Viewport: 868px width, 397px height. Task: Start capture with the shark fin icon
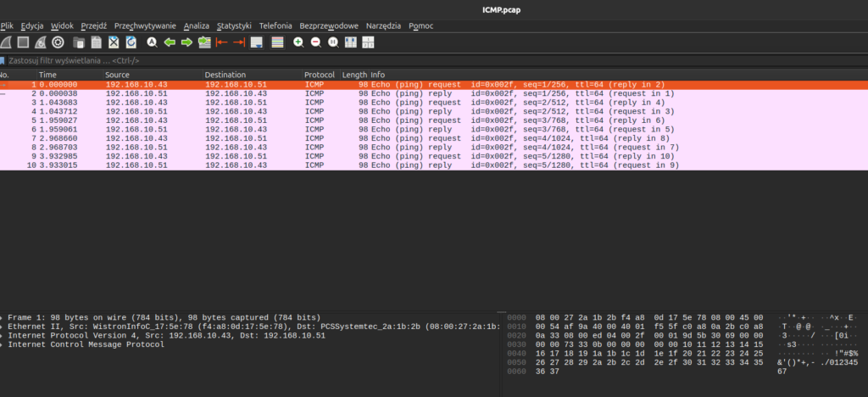click(x=6, y=42)
